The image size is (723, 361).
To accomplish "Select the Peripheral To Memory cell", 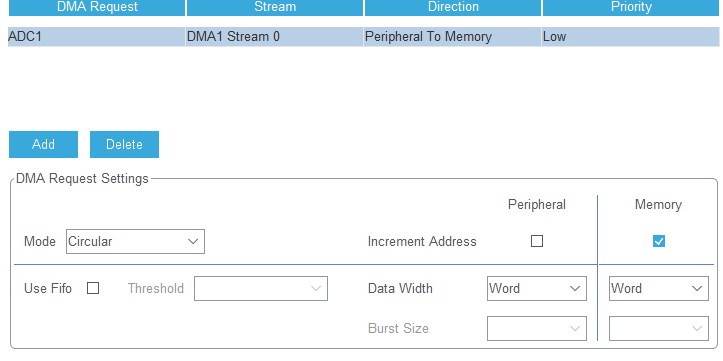I will coord(453,37).
